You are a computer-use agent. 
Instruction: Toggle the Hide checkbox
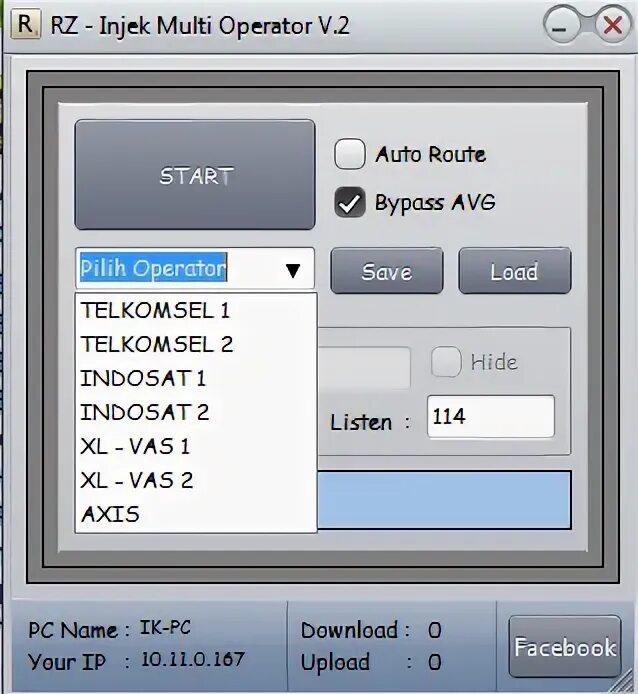(x=446, y=362)
